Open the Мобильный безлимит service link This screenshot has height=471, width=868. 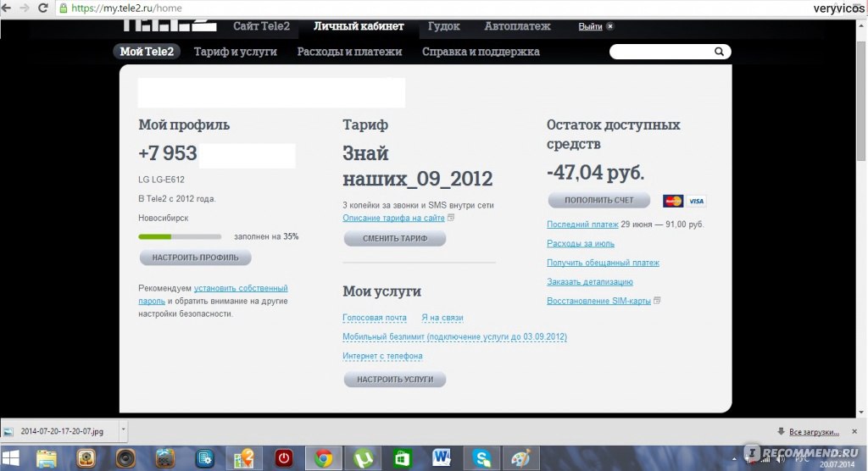(454, 336)
